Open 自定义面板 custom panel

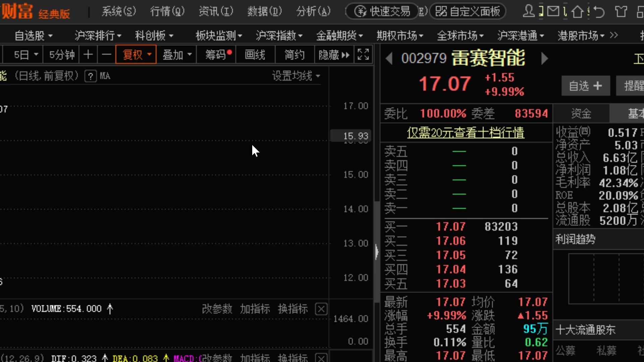click(x=468, y=11)
